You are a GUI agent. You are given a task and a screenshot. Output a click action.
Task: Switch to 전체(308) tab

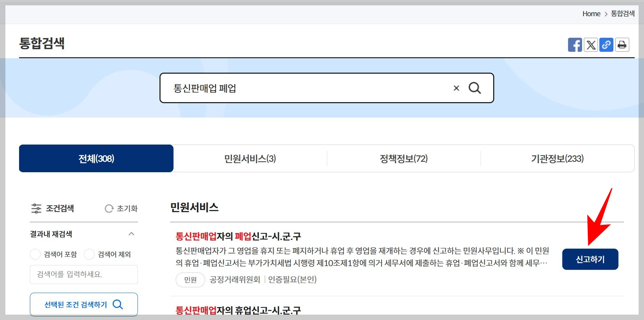[96, 159]
